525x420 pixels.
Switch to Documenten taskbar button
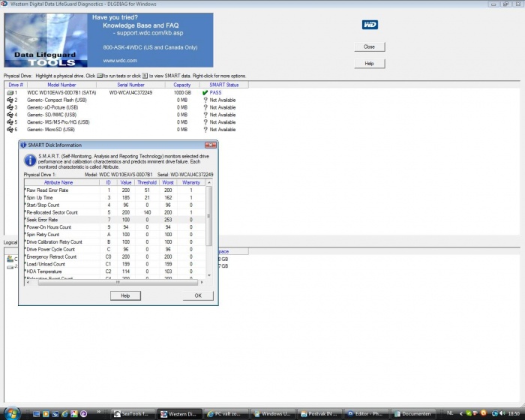[412, 414]
